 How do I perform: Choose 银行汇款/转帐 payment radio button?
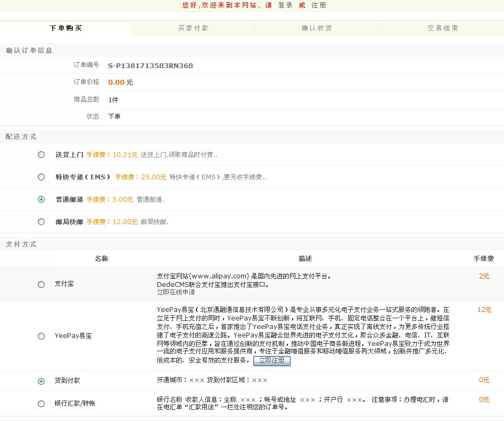(x=42, y=404)
